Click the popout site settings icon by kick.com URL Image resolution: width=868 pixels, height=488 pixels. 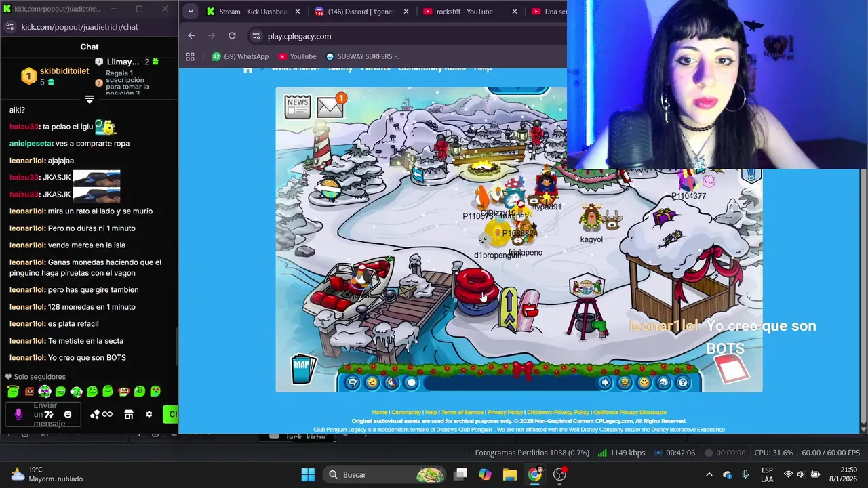(9, 26)
